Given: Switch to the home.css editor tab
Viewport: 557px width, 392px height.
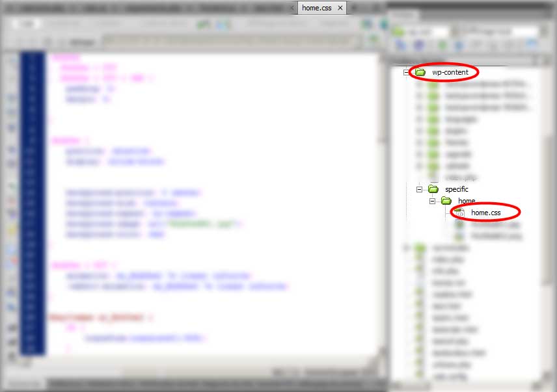Looking at the screenshot, I should pos(316,8).
